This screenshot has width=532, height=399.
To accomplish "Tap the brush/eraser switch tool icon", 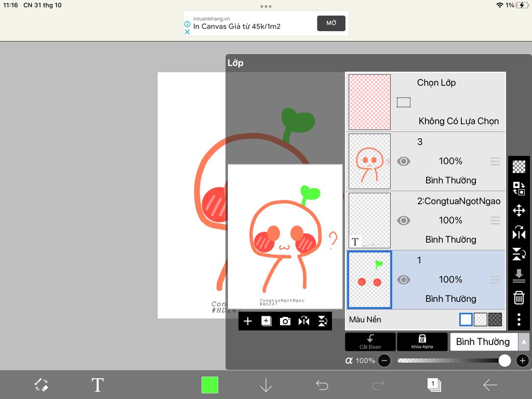I will point(42,385).
